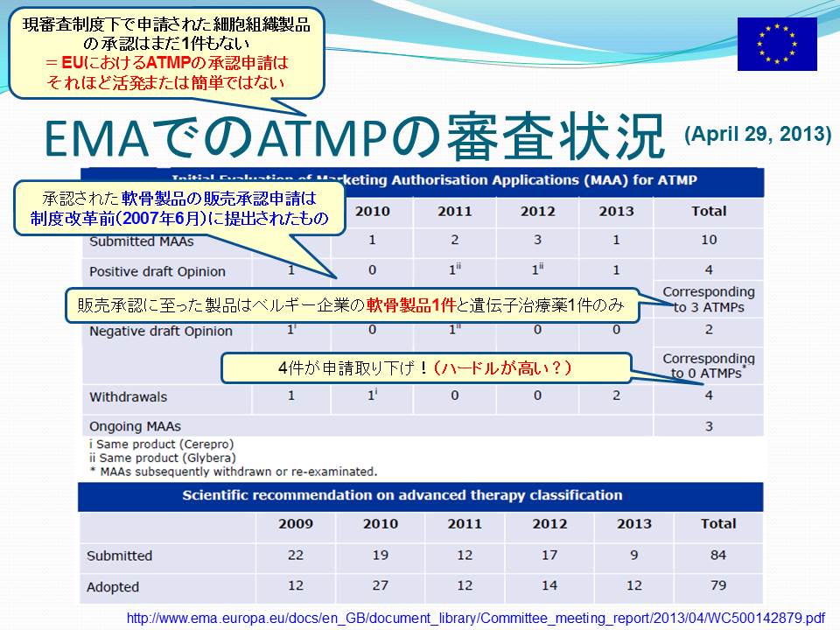Click Negative draft Opinion total value 2
840x630 pixels.
709,330
